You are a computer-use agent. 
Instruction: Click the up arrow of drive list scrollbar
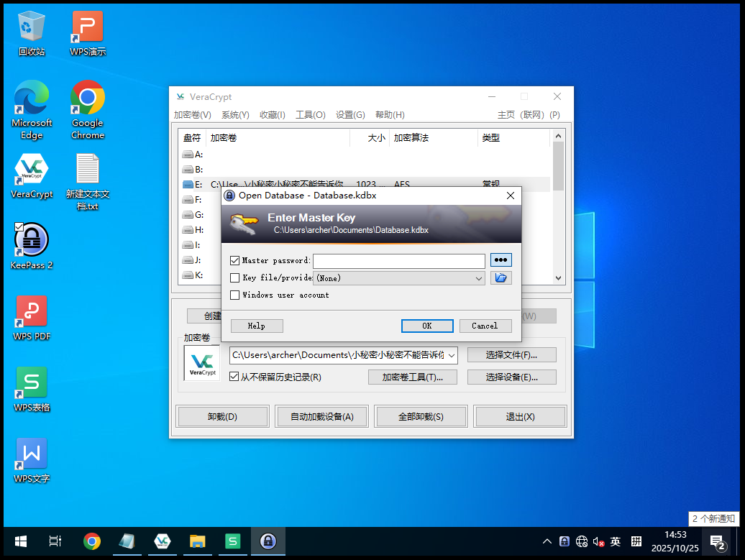pyautogui.click(x=559, y=136)
